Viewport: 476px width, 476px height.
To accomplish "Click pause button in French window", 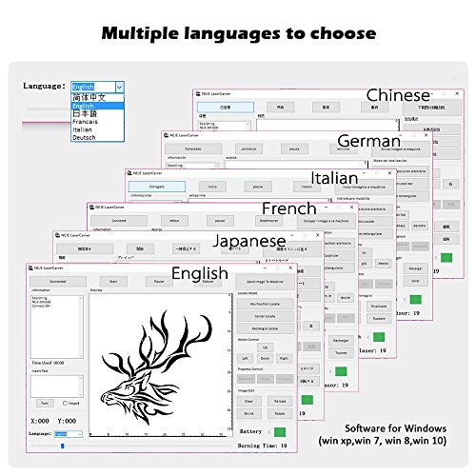I will (220, 221).
